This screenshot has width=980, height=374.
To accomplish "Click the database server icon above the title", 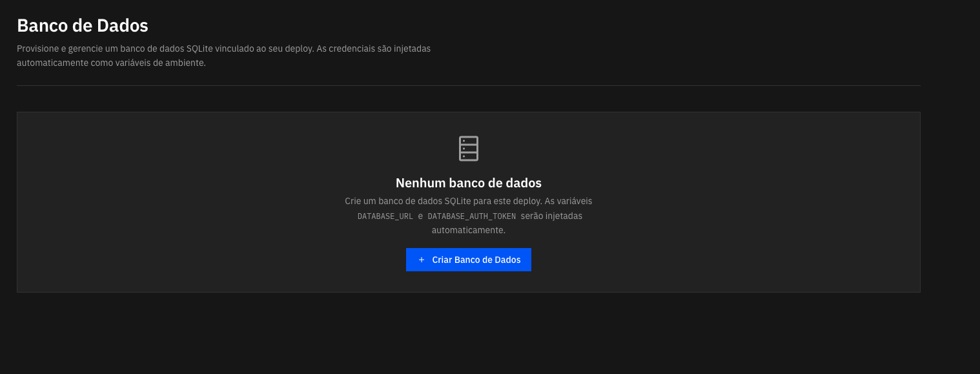I will coord(469,148).
